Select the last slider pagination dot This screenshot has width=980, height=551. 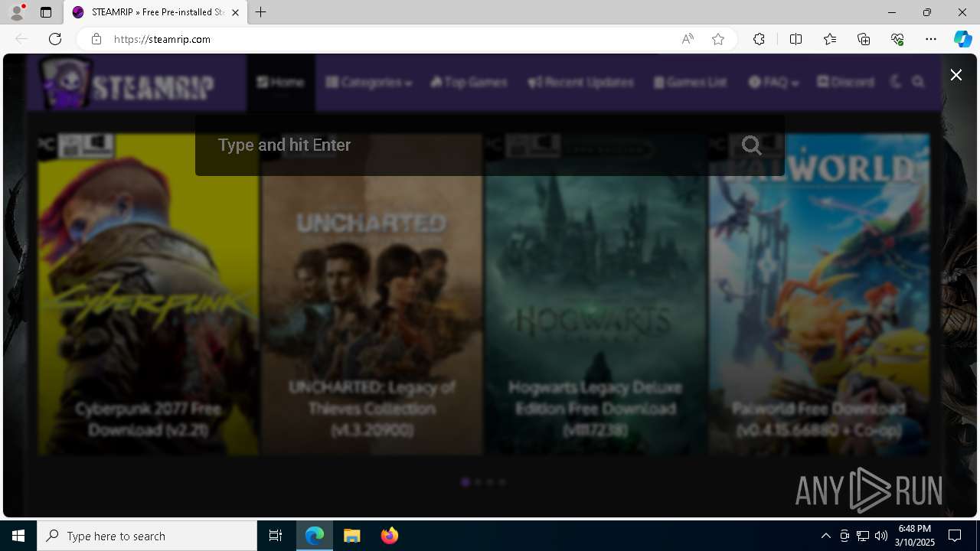coord(502,482)
